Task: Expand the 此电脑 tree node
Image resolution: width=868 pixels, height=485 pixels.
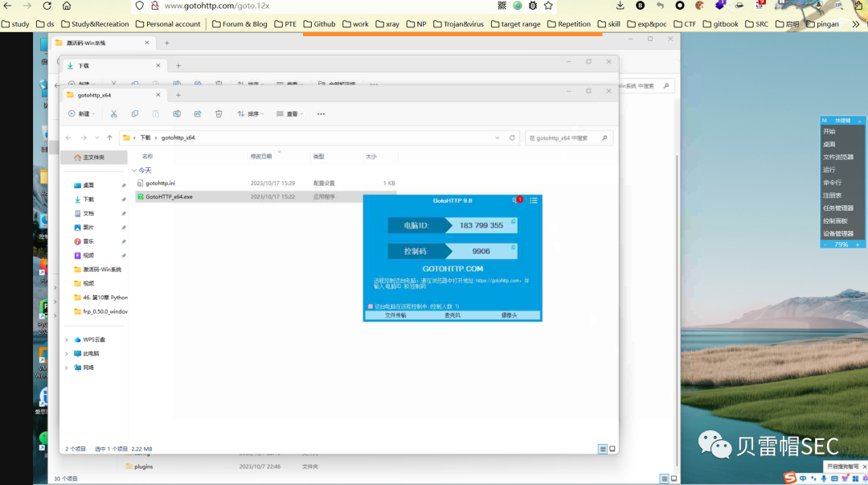Action: (x=67, y=353)
